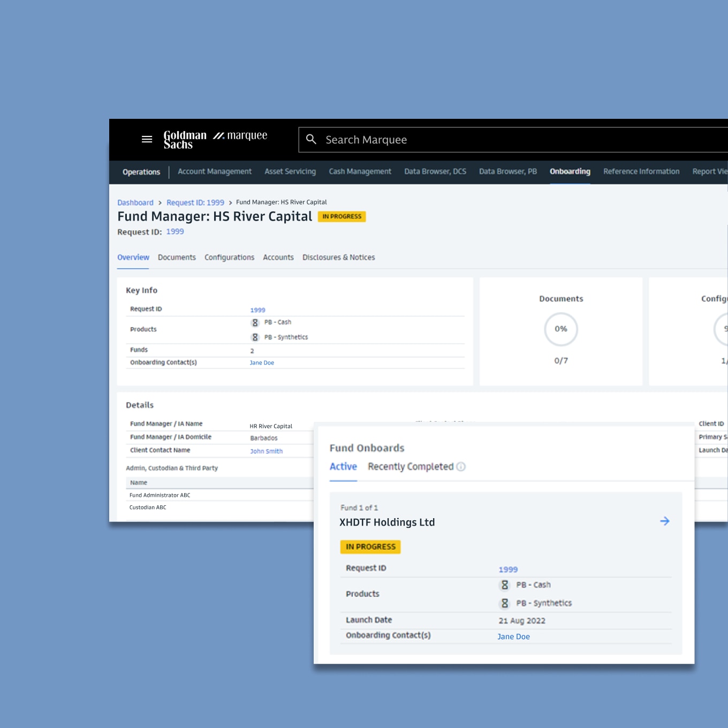Go to Dashboard via breadcrumb

coord(135,203)
